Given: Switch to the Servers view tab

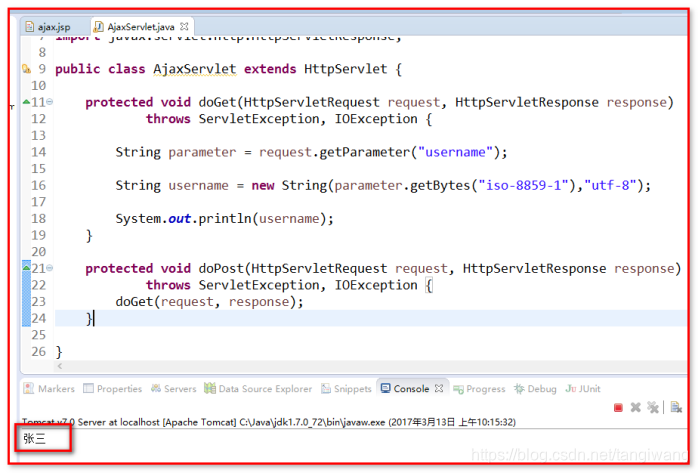Looking at the screenshot, I should pos(174,388).
